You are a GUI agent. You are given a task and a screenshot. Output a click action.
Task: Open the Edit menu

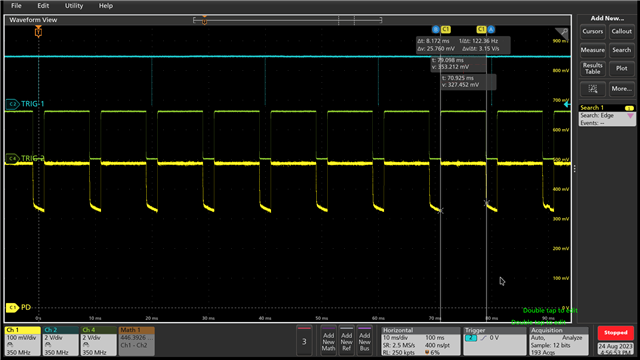coord(43,6)
